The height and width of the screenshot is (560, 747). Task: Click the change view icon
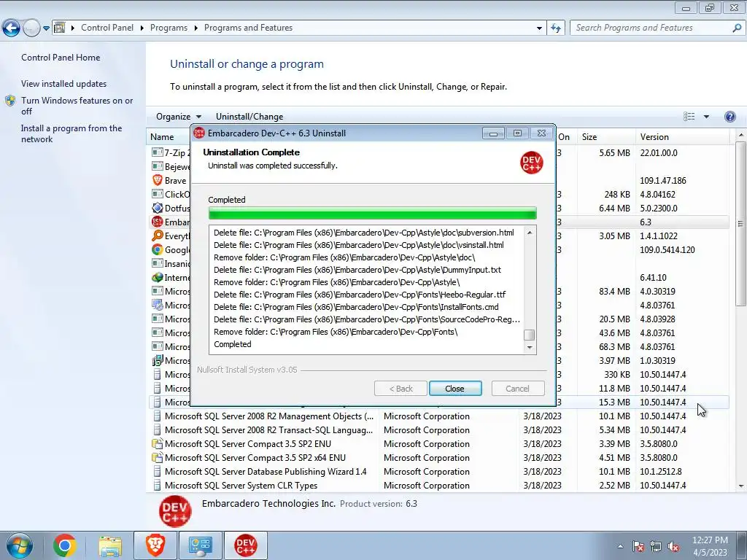click(x=689, y=117)
